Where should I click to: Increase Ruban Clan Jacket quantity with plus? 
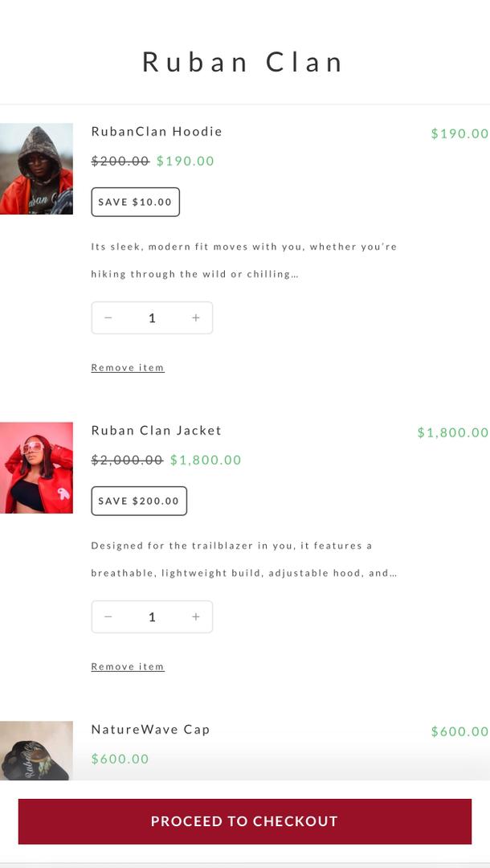195,616
